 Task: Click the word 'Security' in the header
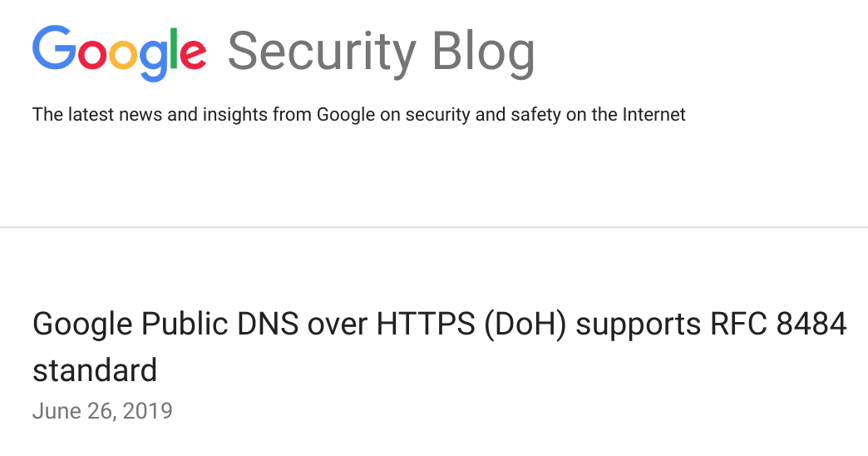coord(321,52)
